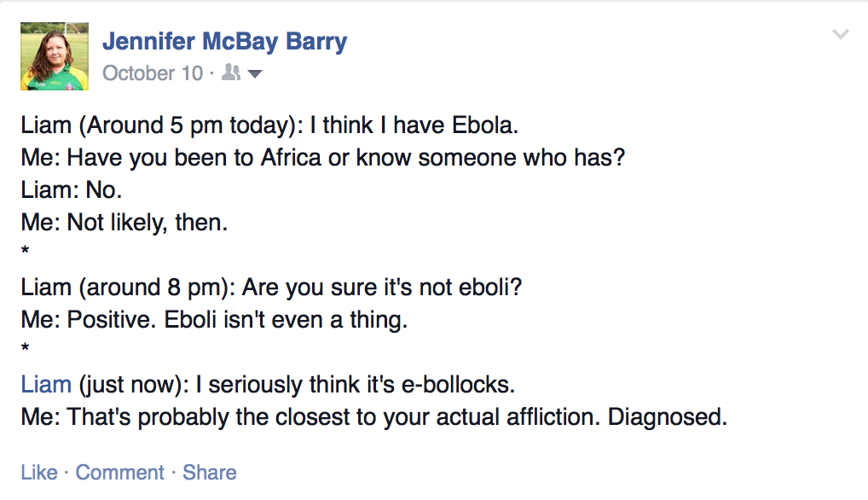
Task: Like this post
Action: [x=39, y=473]
